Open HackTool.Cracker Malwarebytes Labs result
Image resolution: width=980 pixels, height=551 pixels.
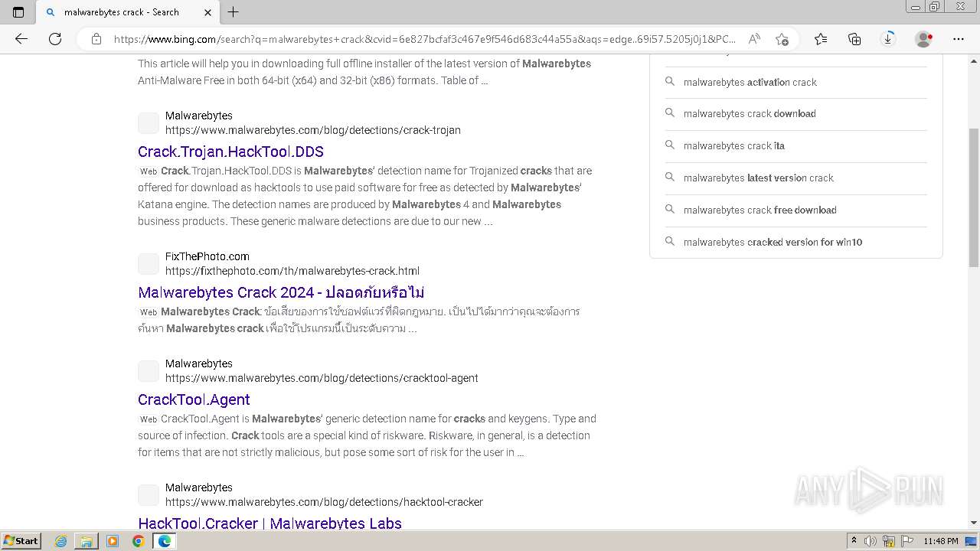point(269,523)
